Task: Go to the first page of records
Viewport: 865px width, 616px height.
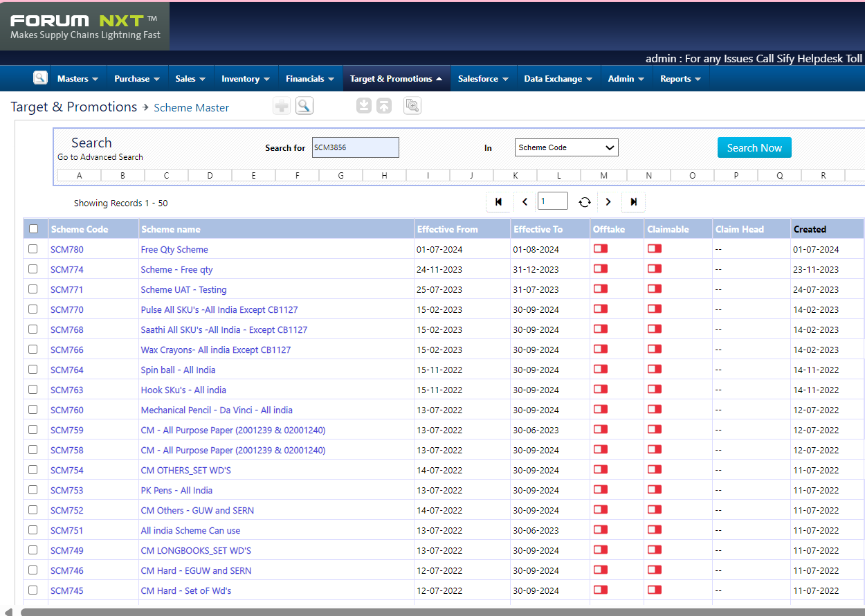Action: (499, 202)
